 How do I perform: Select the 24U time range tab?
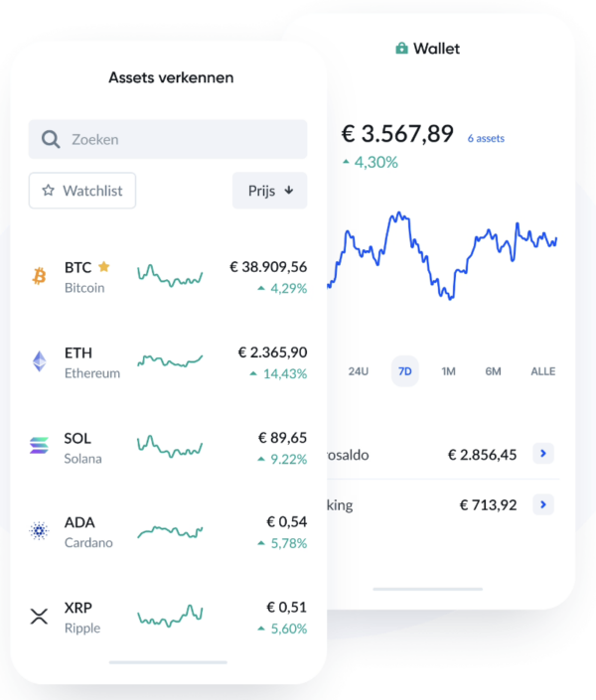pyautogui.click(x=359, y=371)
